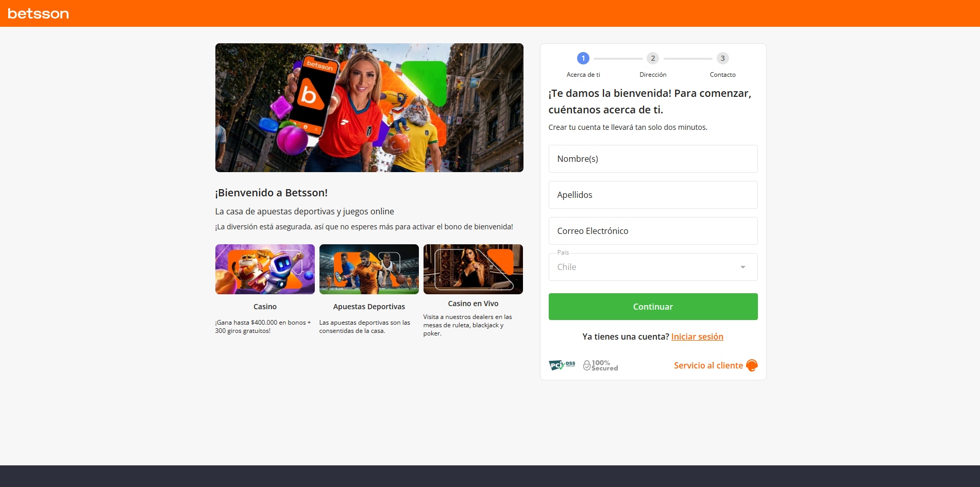This screenshot has height=487, width=980.
Task: Open the Iniciar sesión link
Action: click(697, 337)
